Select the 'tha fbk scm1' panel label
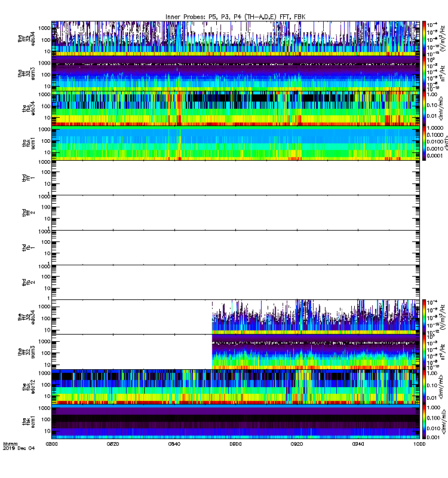448x478 pixels. (x=28, y=143)
